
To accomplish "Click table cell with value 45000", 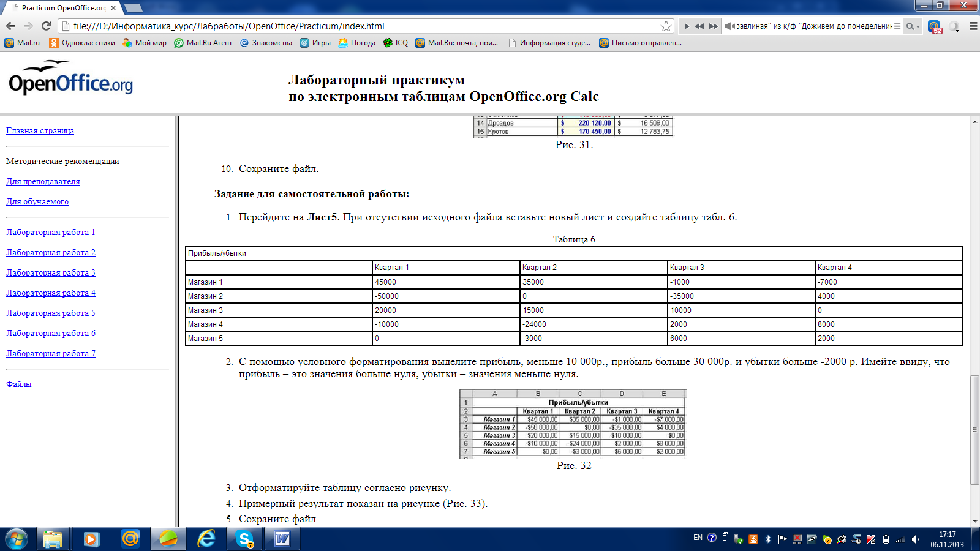I will coord(446,282).
